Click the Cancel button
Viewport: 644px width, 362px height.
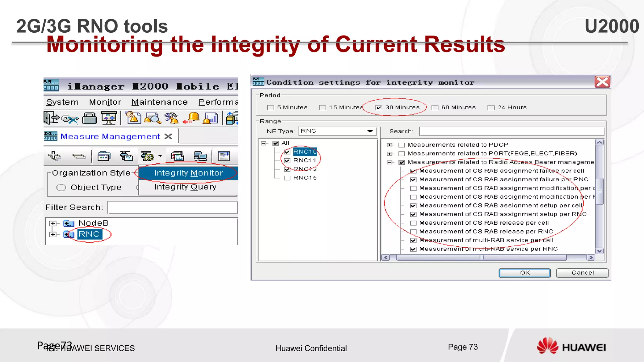pos(582,273)
